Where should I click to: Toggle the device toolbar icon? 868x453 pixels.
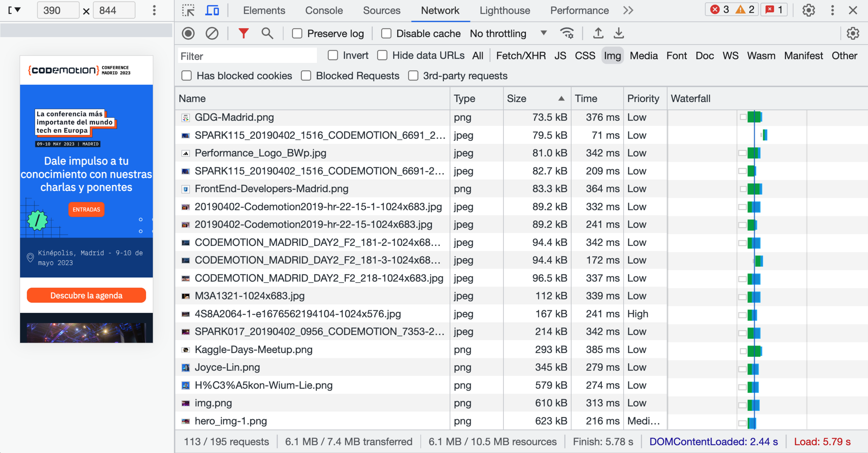(x=212, y=10)
